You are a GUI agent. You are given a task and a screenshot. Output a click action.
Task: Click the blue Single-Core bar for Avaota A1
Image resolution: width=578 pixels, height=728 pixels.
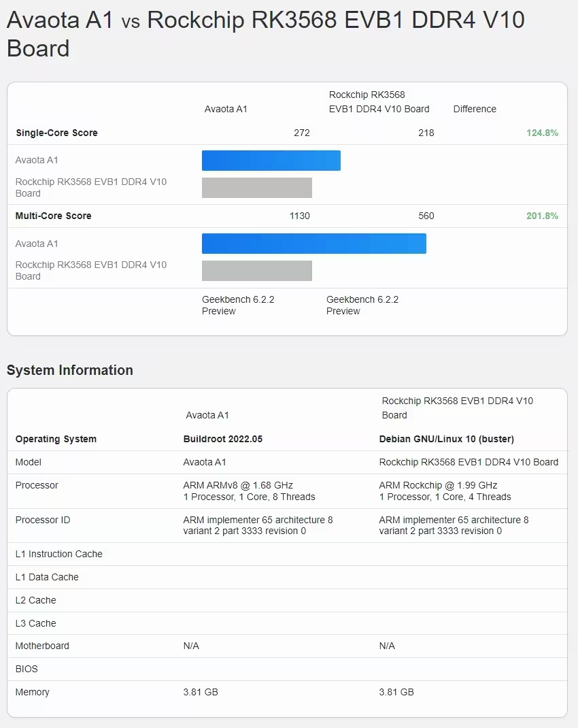pyautogui.click(x=271, y=161)
